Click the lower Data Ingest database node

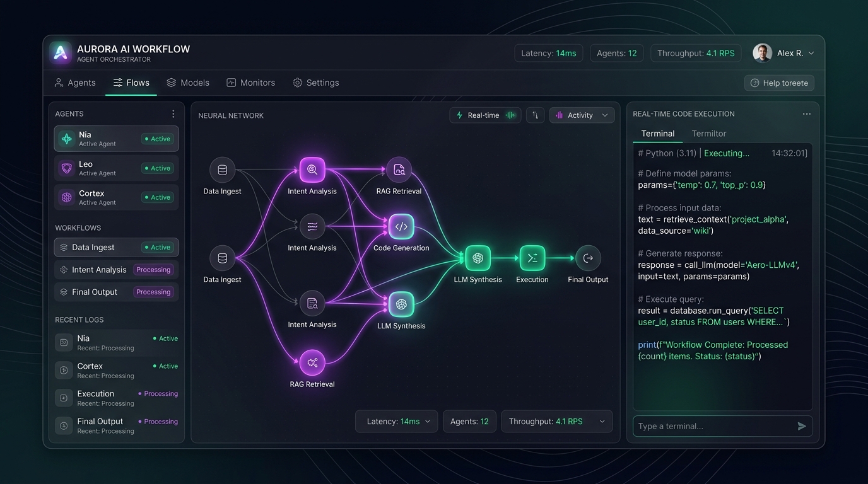point(222,258)
